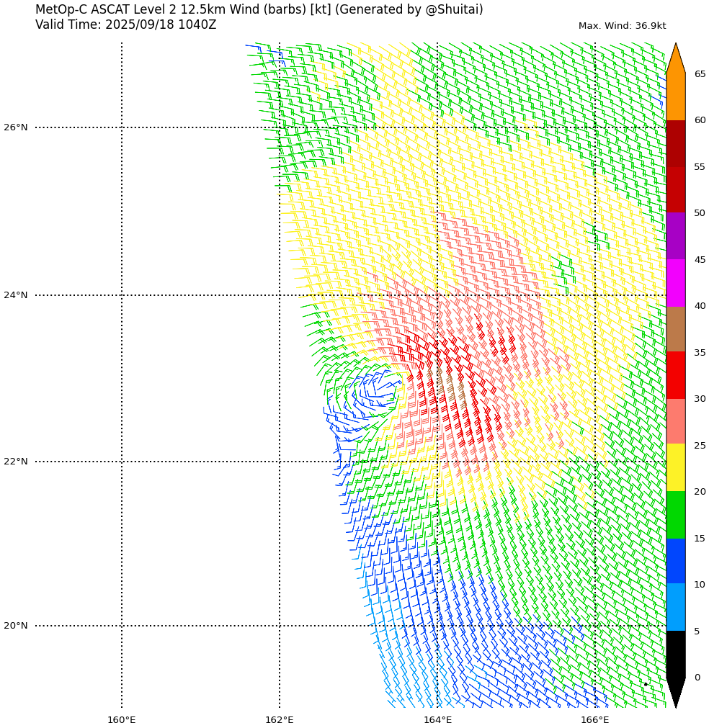This screenshot has height=728, width=709.
Task: Click the 164°E longitude label
Action: (x=437, y=720)
